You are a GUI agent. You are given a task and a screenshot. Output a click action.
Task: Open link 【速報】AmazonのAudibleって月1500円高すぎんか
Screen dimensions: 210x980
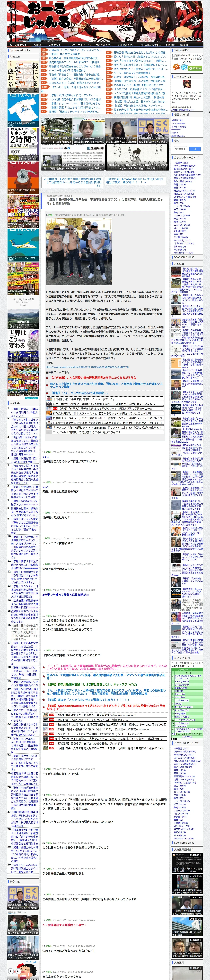(x=107, y=708)
